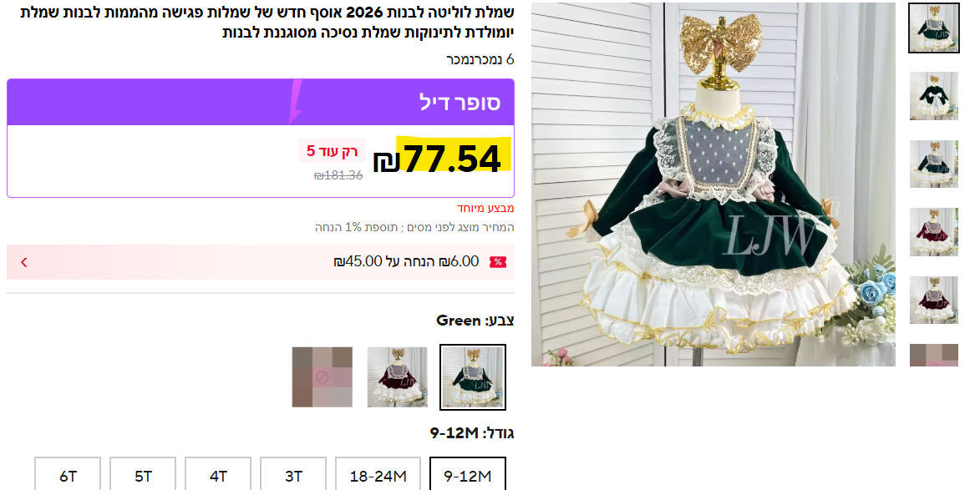The width and height of the screenshot is (980, 490).
Task: Click the red percent discount coupon icon
Action: coord(497,262)
